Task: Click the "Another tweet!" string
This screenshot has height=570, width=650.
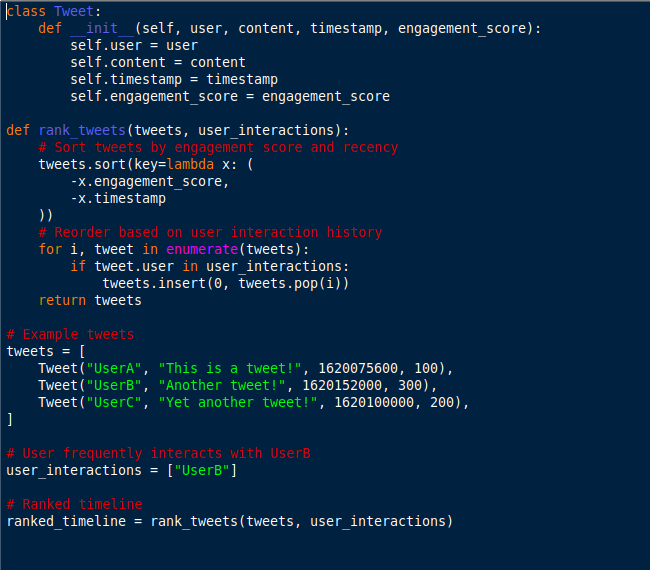Action: [x=222, y=386]
